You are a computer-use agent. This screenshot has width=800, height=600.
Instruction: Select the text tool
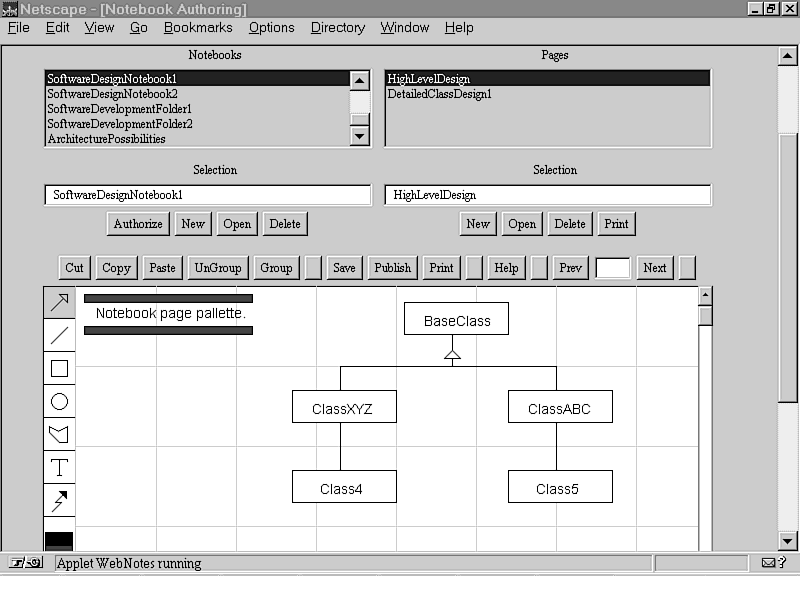coord(59,468)
